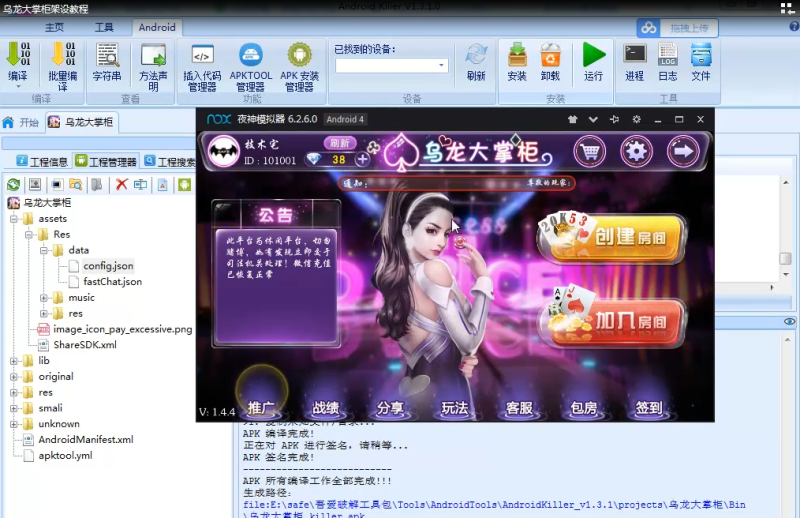Click the 客服 customer service button
Viewport: 800px width, 518px height.
(519, 407)
